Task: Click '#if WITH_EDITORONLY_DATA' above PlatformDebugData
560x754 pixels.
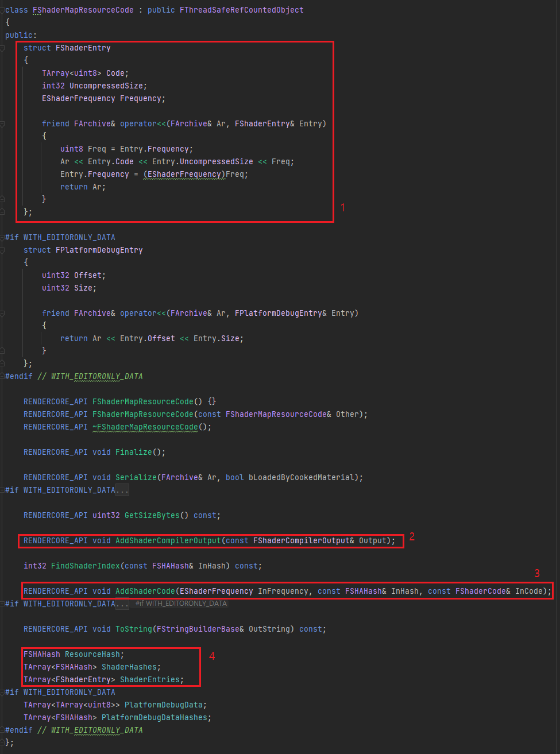Action: pyautogui.click(x=60, y=692)
